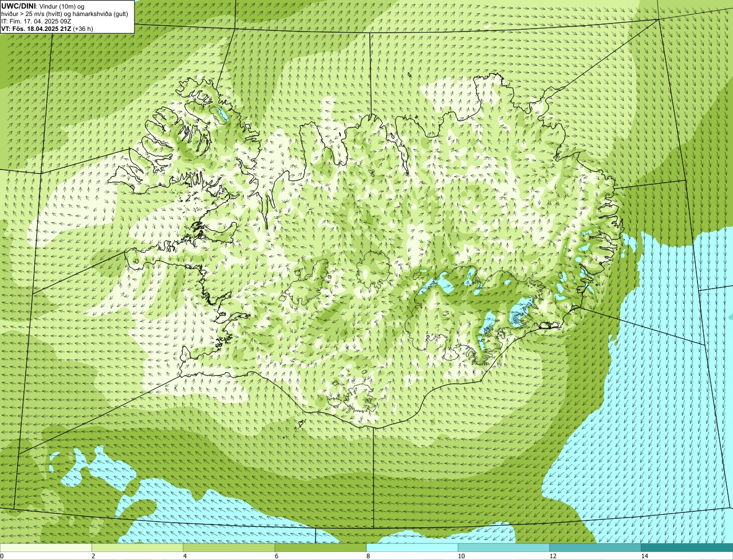Select the 8–10 m/s light cyan swatch
The width and height of the screenshot is (733, 560).
[412, 547]
